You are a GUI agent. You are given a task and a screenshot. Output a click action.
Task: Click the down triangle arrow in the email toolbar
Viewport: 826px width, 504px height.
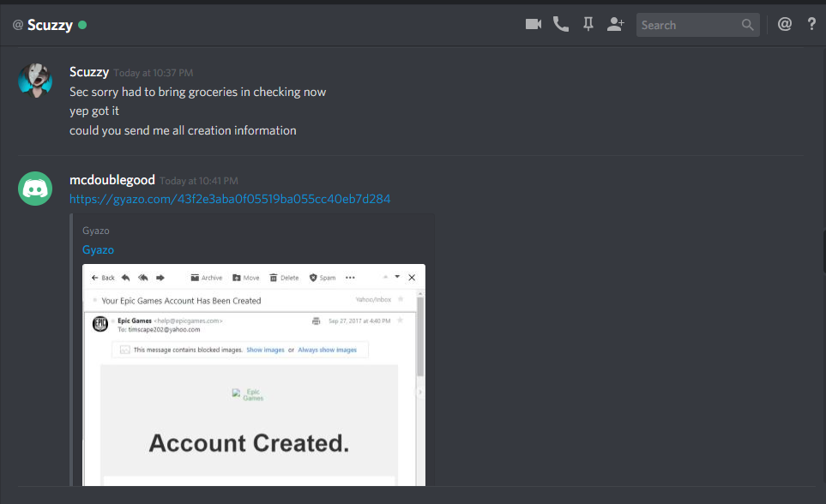click(x=397, y=277)
